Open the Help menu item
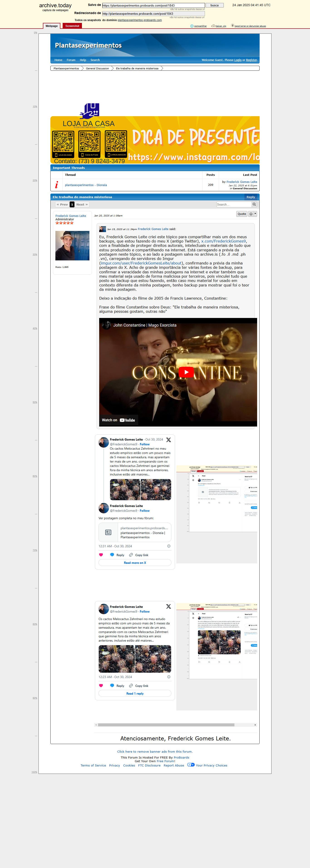This screenshot has width=310, height=868. click(x=83, y=60)
